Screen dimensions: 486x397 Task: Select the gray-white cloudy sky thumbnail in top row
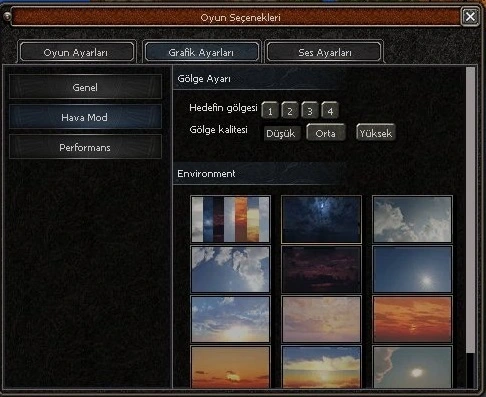pos(412,219)
